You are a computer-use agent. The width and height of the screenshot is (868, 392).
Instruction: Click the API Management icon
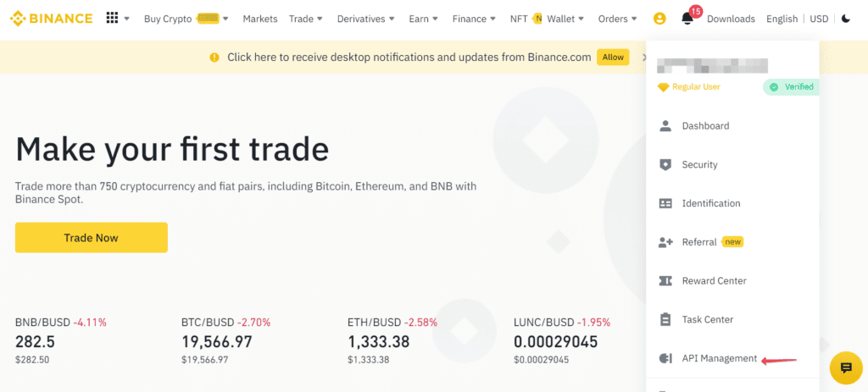coord(665,358)
